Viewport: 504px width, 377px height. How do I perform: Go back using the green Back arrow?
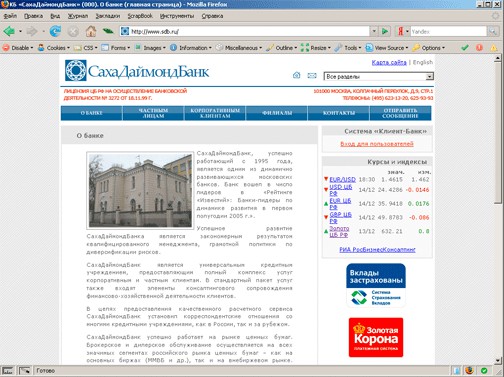click(9, 32)
